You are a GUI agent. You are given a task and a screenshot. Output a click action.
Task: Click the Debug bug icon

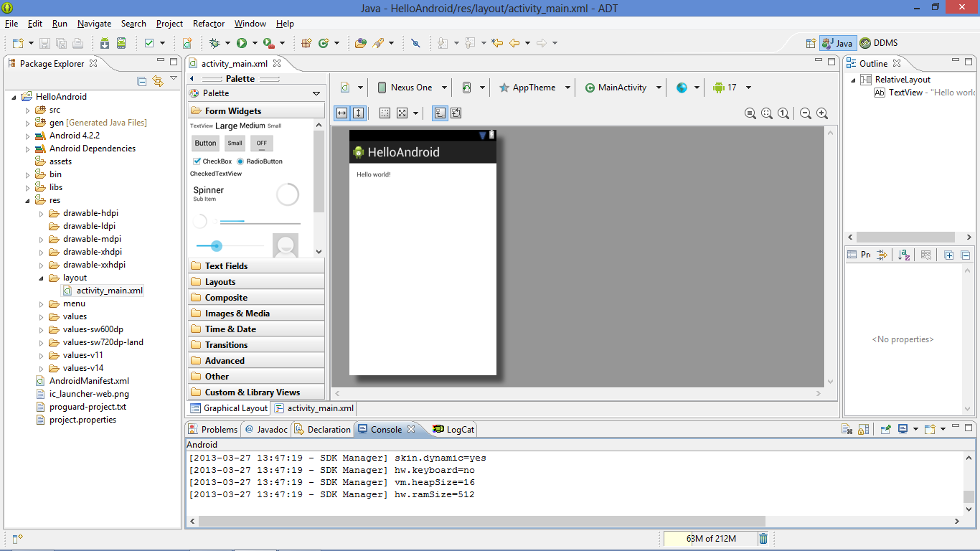coord(215,43)
